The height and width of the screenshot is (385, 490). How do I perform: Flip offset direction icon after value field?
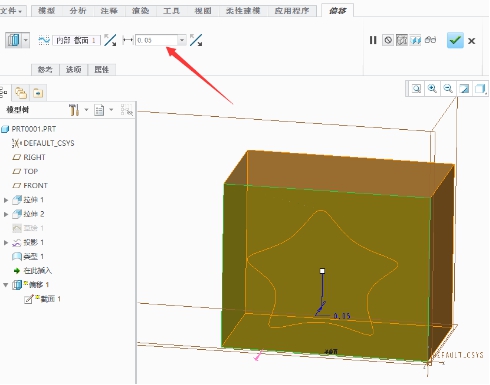[x=196, y=40]
